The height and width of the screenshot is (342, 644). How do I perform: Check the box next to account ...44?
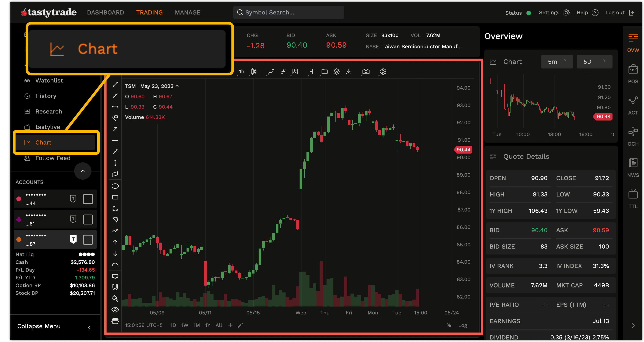pos(88,199)
